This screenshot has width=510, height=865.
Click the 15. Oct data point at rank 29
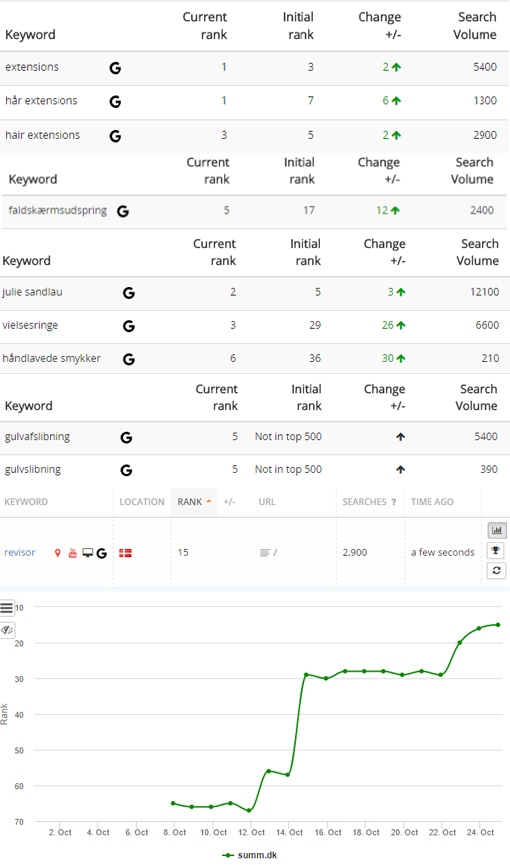[306, 675]
